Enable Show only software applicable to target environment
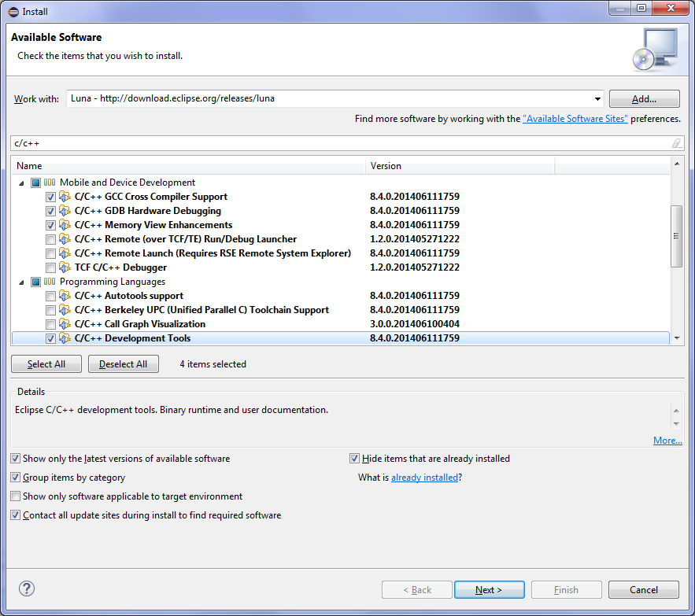The height and width of the screenshot is (616, 695). pyautogui.click(x=16, y=496)
